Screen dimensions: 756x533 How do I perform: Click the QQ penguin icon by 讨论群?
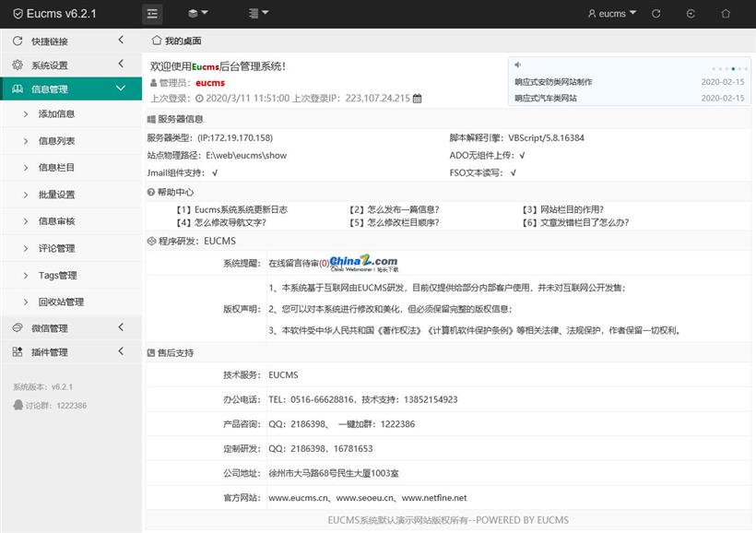[18, 405]
